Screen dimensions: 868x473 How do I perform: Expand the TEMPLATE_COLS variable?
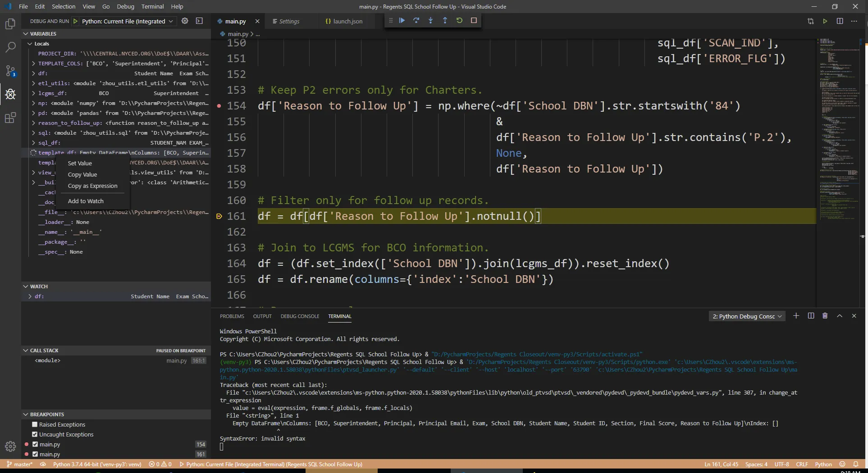click(x=33, y=64)
